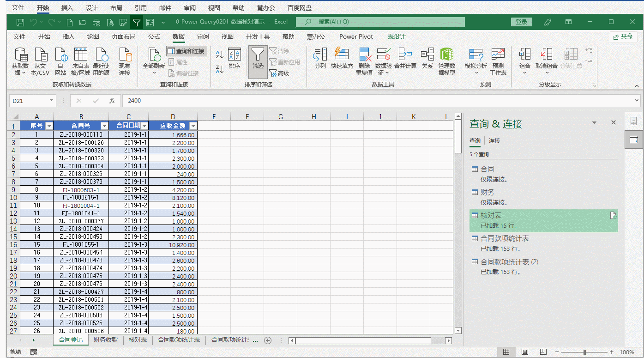Viewport: 644px width, 358px height.
Task: Click 合并计算 (Consolidate)
Action: pyautogui.click(x=405, y=59)
